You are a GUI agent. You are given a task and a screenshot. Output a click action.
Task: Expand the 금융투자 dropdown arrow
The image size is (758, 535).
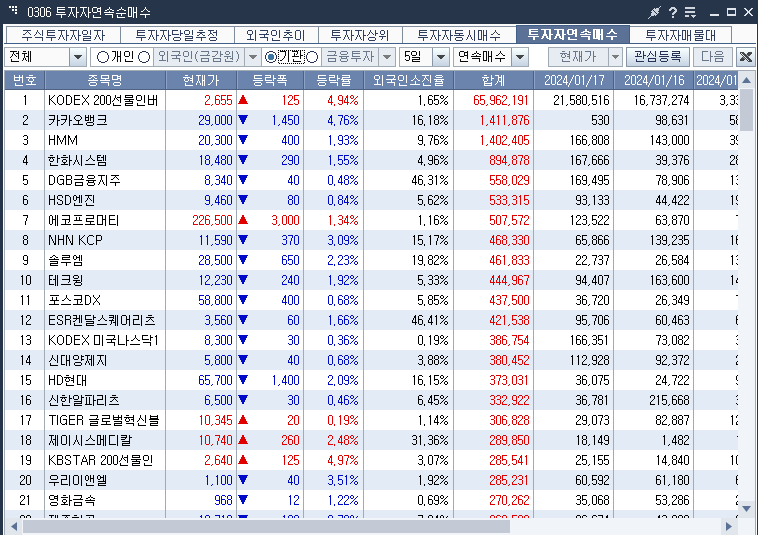point(387,57)
